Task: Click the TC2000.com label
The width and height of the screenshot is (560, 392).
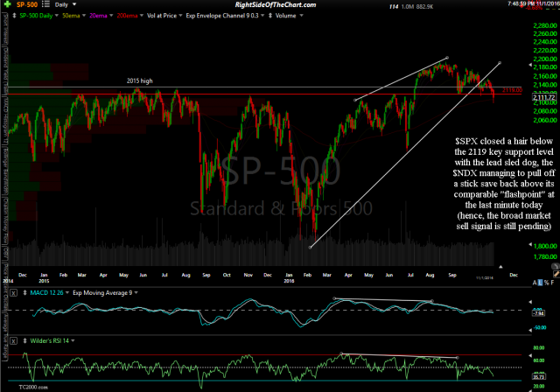Action: (33, 387)
